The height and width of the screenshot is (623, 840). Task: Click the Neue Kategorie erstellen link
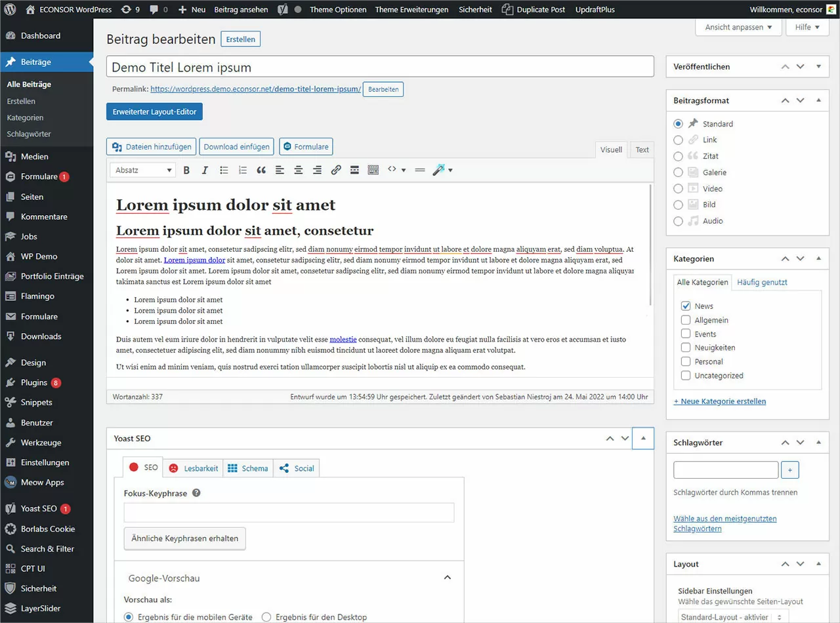click(719, 401)
